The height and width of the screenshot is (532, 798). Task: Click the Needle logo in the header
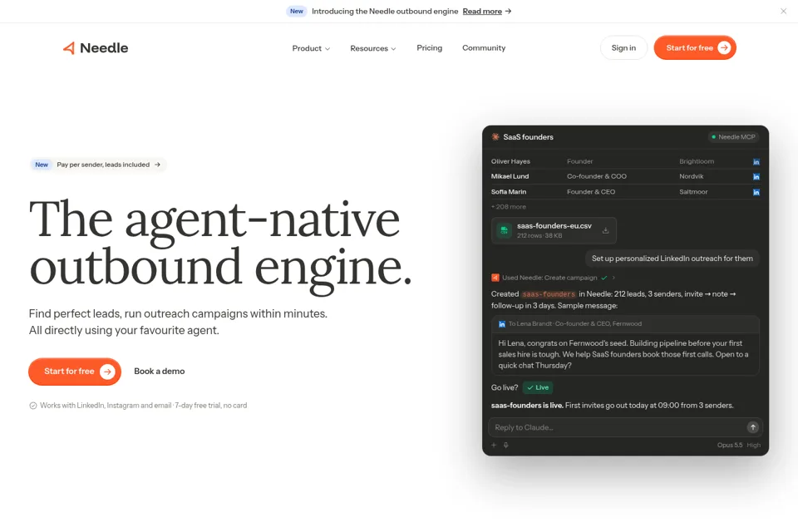coord(95,48)
